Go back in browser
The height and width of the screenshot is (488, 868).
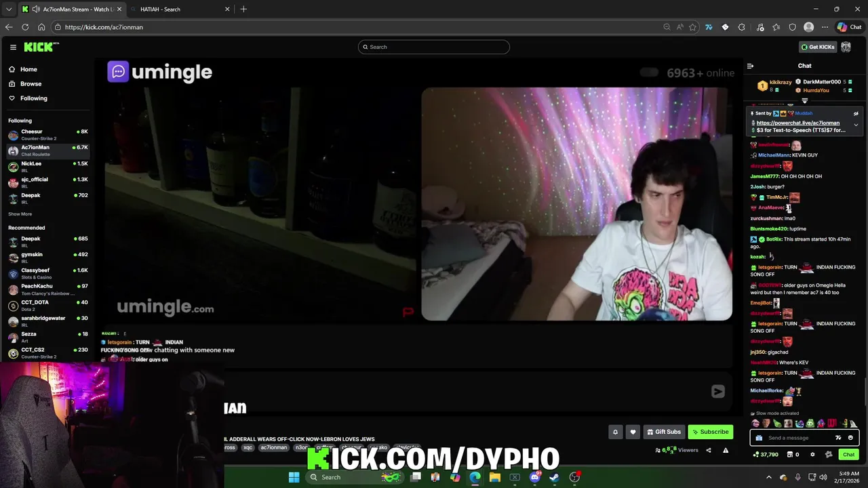click(9, 27)
